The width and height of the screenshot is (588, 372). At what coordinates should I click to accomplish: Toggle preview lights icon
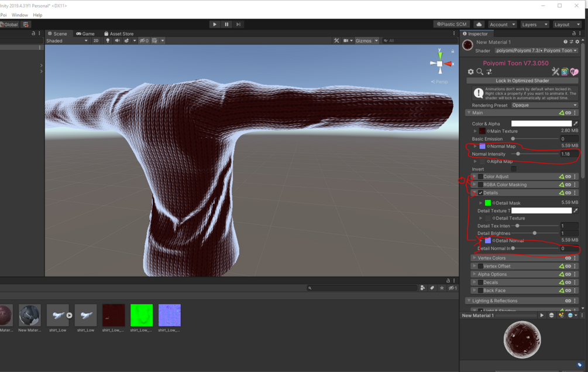[x=561, y=315]
